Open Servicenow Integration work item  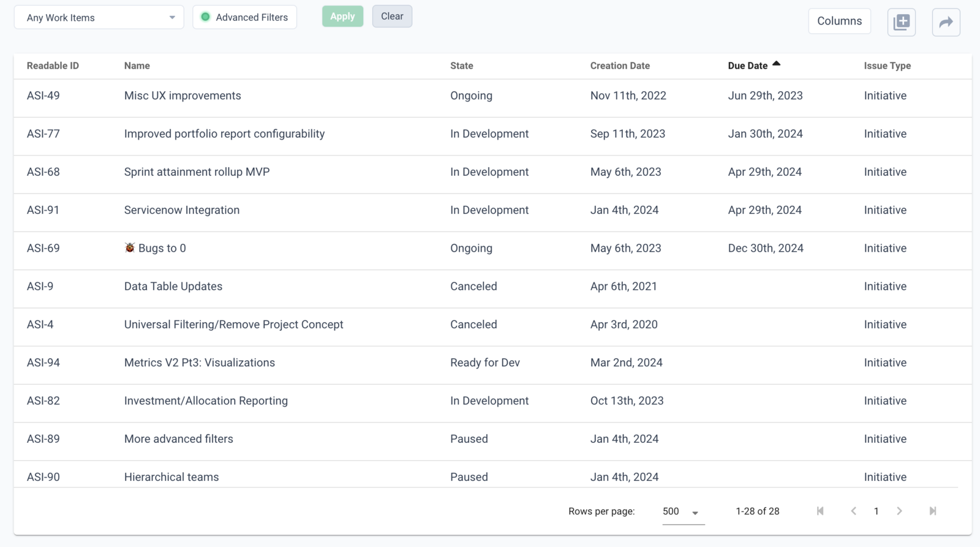pos(182,210)
